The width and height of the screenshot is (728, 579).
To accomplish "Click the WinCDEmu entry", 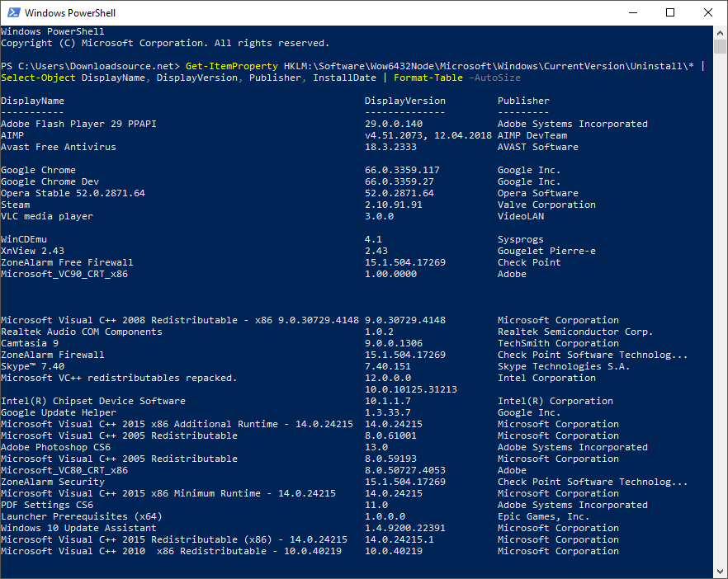I will [24, 239].
